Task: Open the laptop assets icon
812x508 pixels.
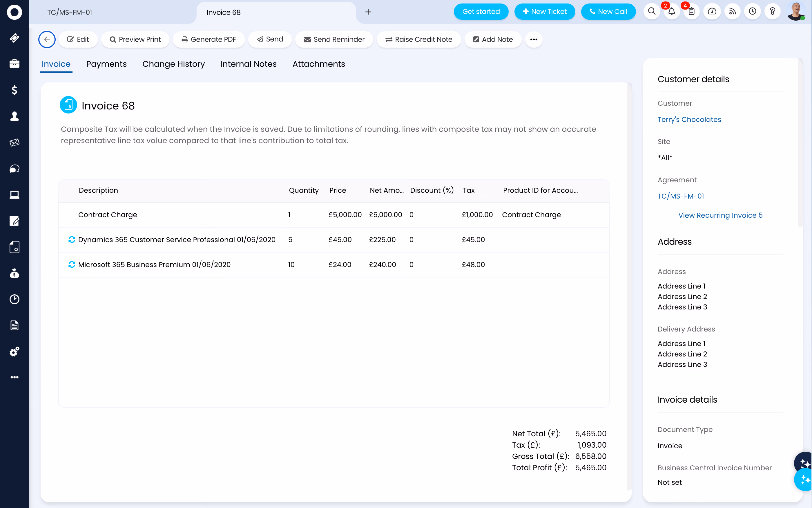Action: coord(14,195)
